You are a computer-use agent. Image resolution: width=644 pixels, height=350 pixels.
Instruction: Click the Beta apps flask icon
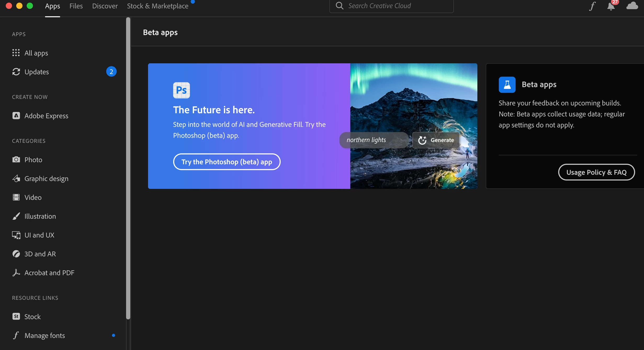click(507, 85)
